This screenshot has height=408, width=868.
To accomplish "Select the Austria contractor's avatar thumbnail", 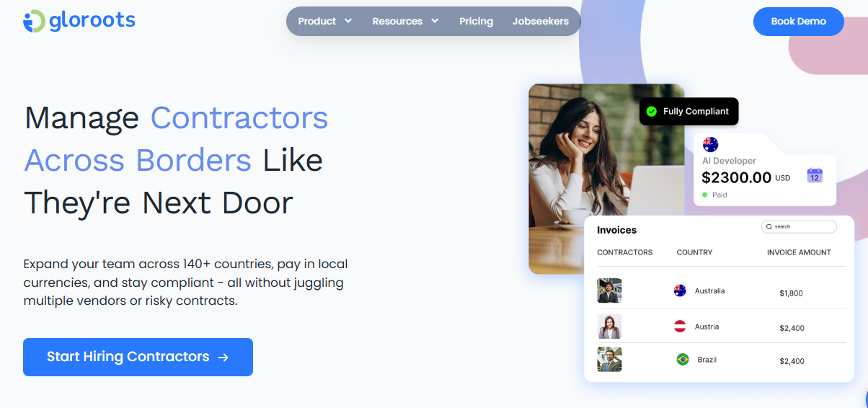I will (609, 327).
